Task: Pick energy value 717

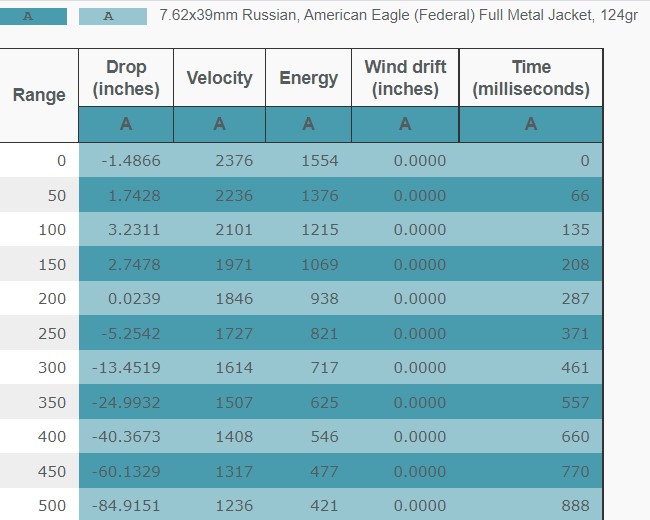Action: 325,367
